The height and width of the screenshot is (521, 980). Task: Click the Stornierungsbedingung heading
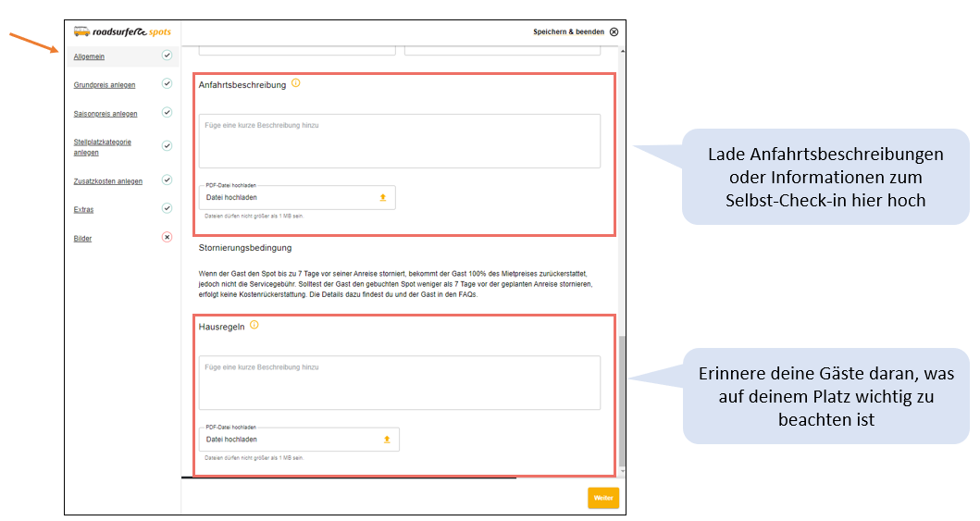pos(245,248)
